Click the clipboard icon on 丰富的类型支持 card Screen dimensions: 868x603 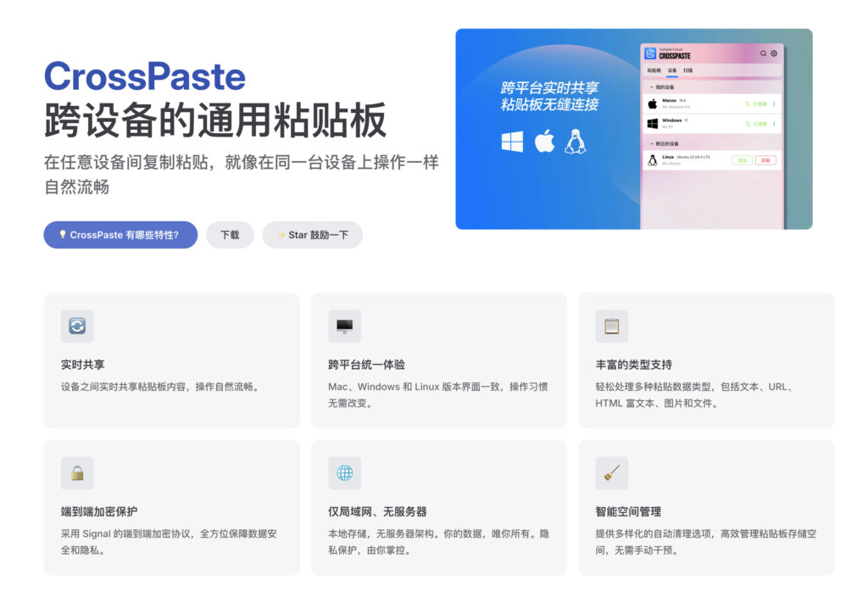(612, 326)
